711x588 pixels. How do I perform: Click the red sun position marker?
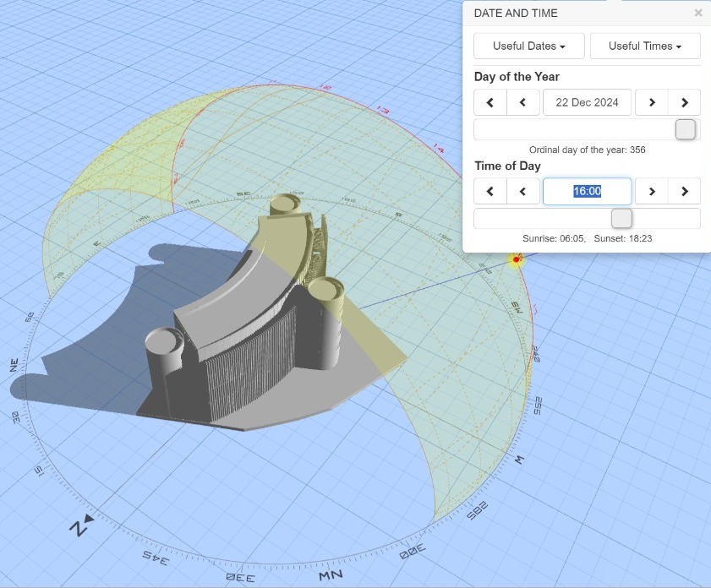(x=516, y=259)
